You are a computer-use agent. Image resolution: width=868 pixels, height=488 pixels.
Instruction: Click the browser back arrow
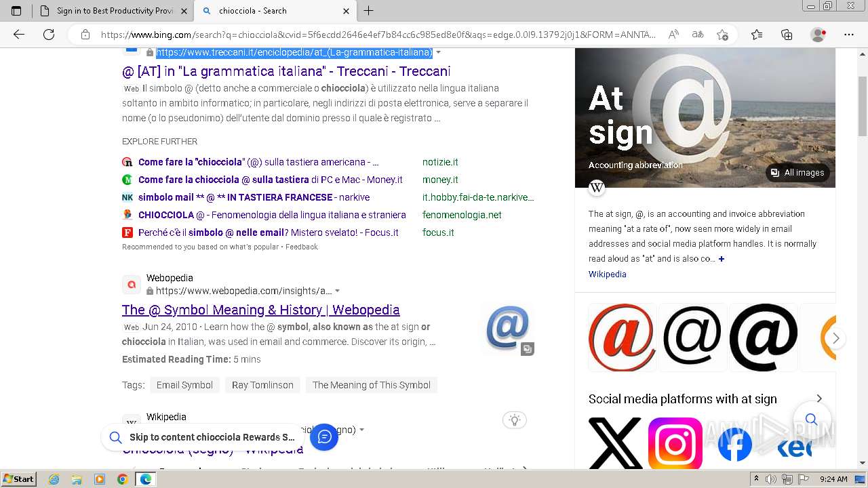point(19,35)
